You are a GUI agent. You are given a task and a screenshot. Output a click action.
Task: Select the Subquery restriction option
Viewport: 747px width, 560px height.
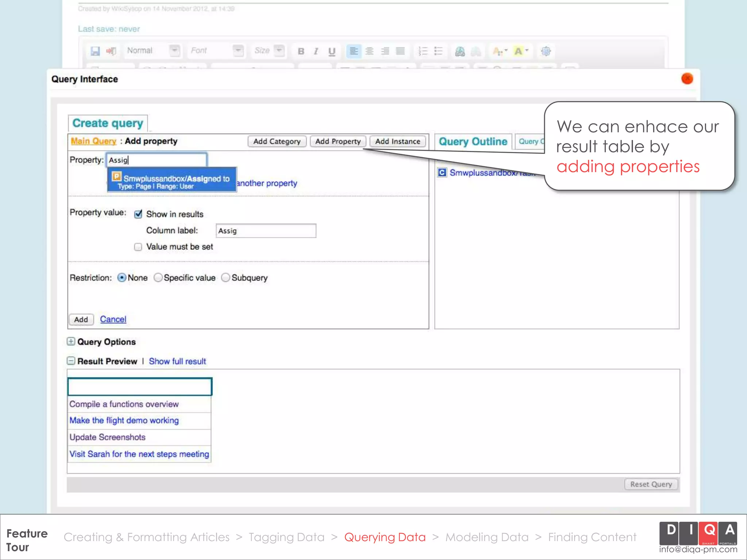(226, 277)
